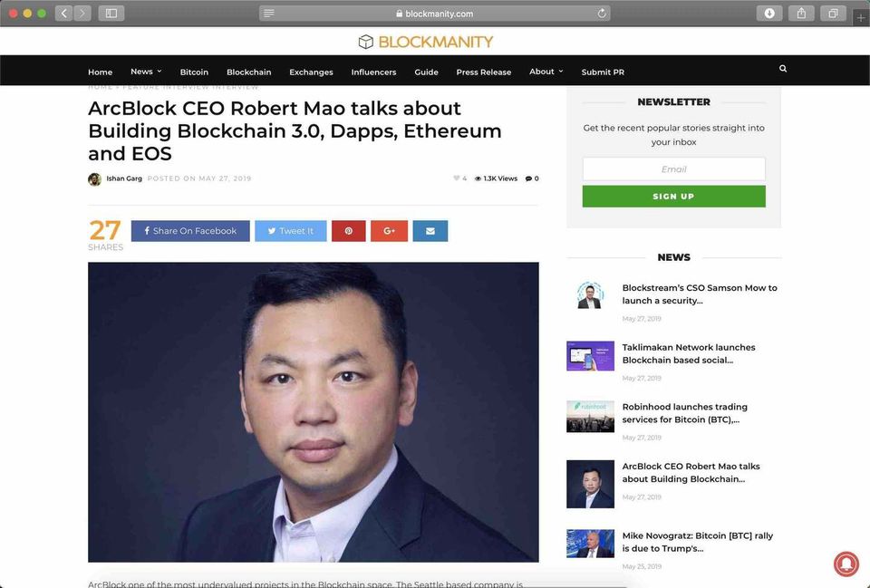Image resolution: width=870 pixels, height=588 pixels.
Task: Click the heart like icon
Action: (x=457, y=178)
